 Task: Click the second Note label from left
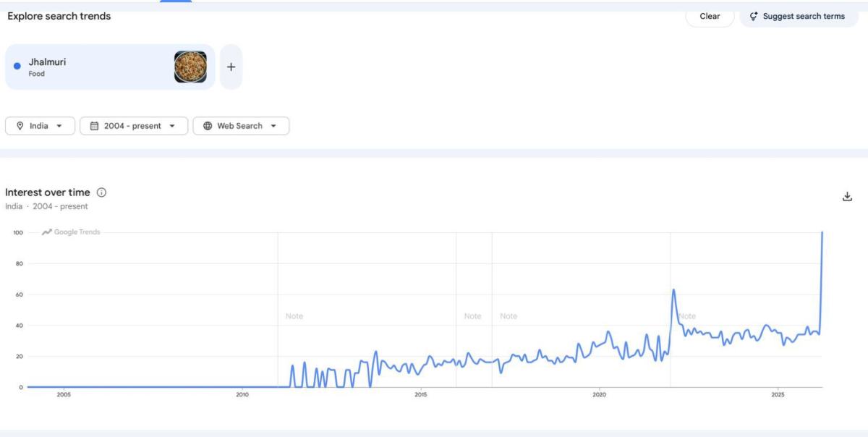472,316
